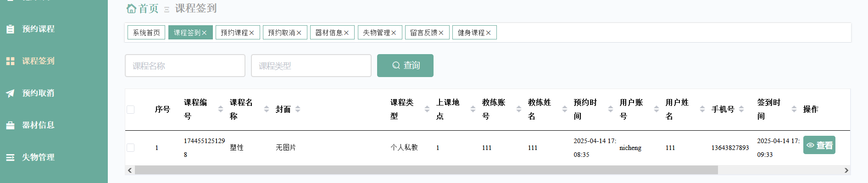Select all rows with header checkbox

131,110
